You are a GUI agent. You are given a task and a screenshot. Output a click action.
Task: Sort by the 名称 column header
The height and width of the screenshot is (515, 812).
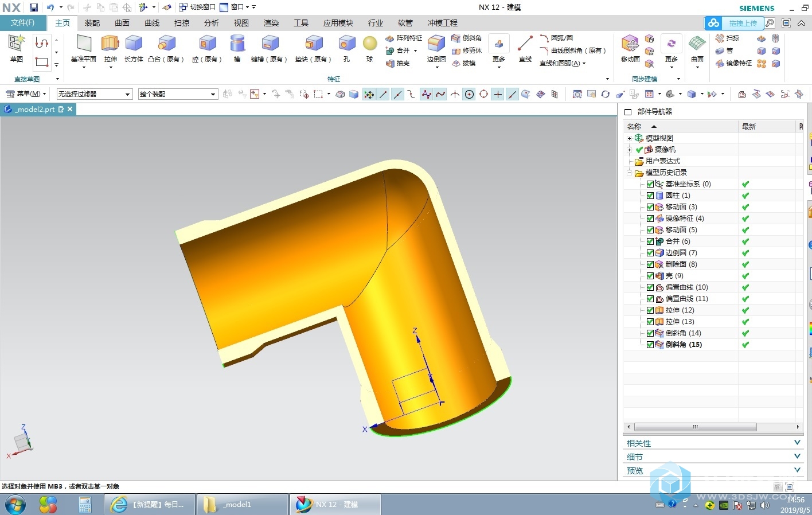pos(681,126)
